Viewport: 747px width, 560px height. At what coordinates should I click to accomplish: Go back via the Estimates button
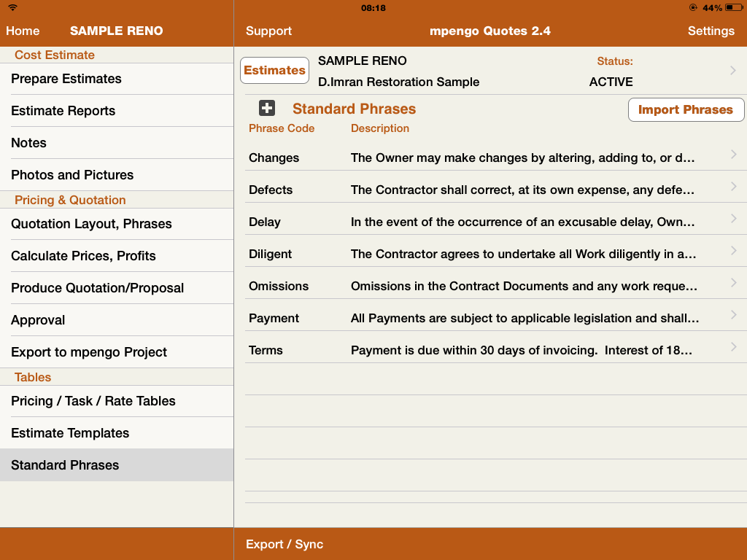(x=274, y=71)
